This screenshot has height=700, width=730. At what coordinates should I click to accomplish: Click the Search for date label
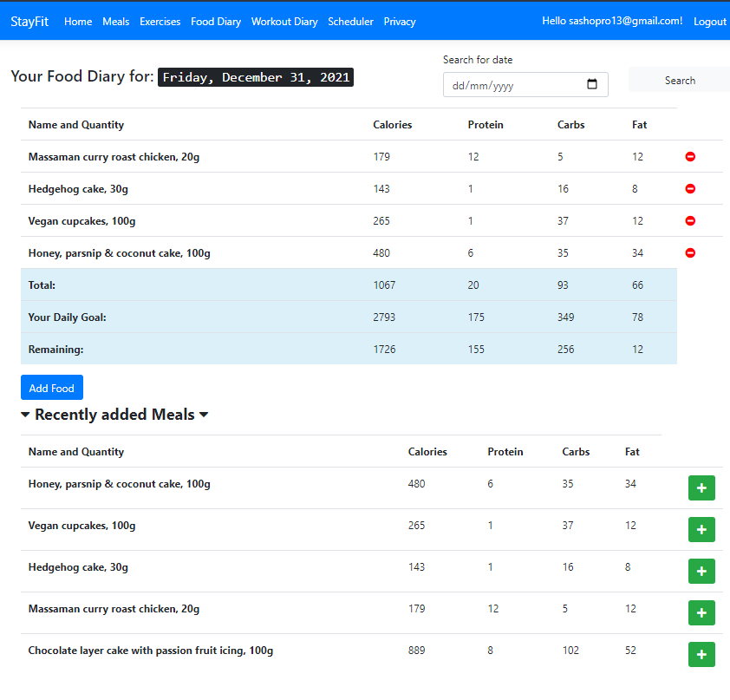(478, 60)
